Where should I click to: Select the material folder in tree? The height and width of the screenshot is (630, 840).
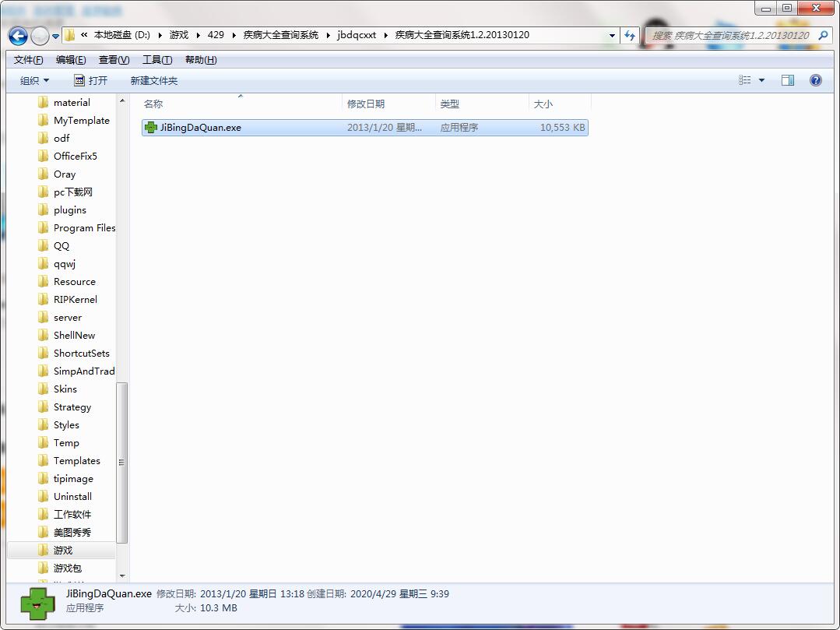(x=72, y=102)
